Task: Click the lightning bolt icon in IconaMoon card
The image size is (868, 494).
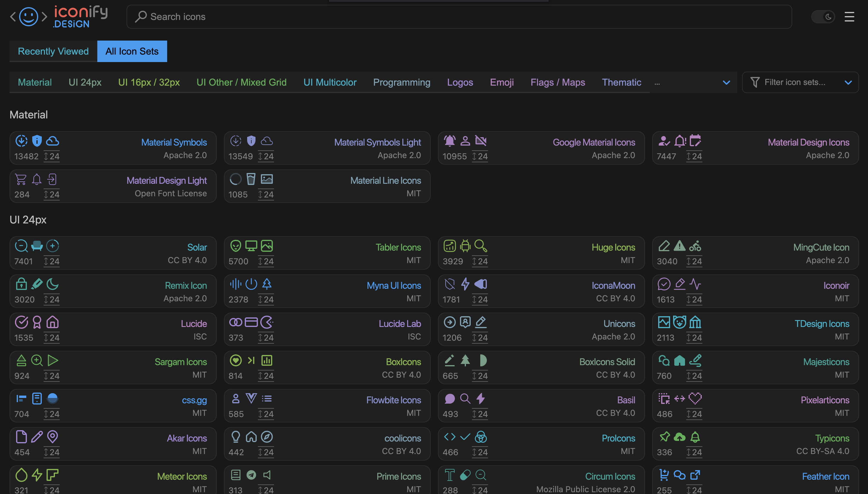Action: (x=465, y=284)
